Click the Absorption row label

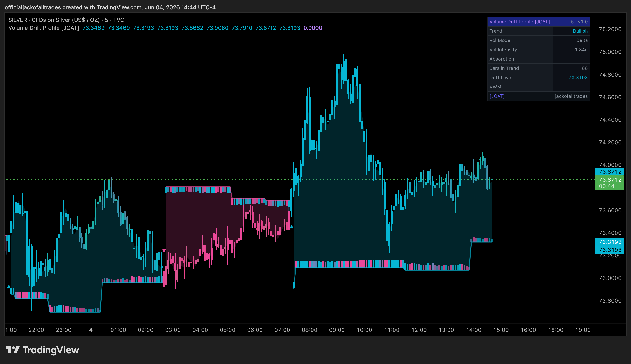tap(502, 59)
